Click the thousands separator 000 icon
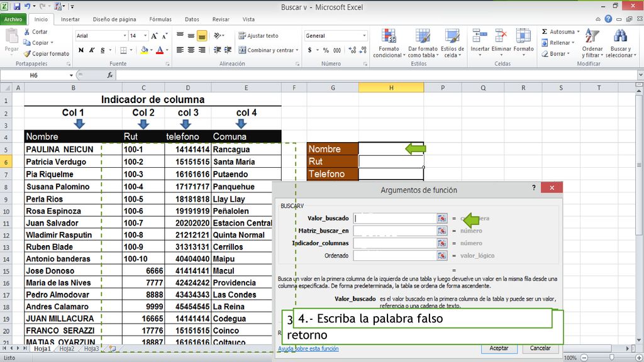 tap(337, 50)
